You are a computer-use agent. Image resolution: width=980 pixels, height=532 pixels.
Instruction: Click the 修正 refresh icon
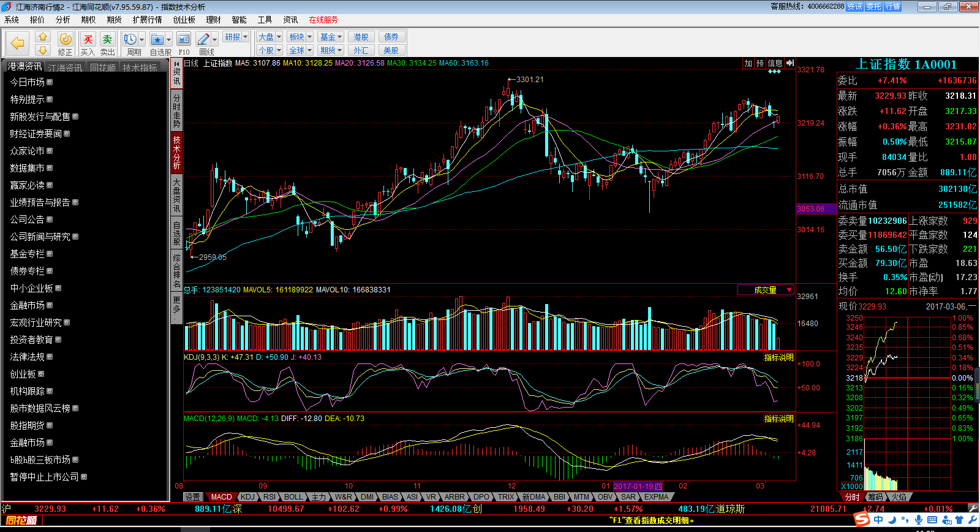pyautogui.click(x=65, y=40)
